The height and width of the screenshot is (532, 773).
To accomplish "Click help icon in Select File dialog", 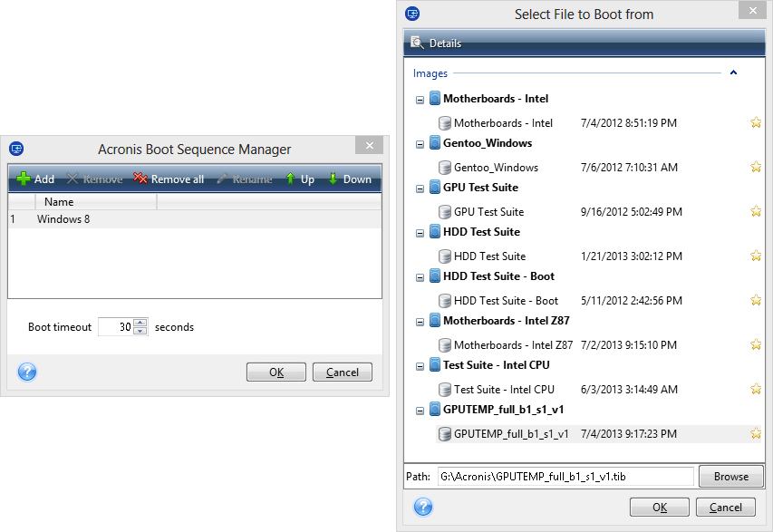I will click(423, 507).
